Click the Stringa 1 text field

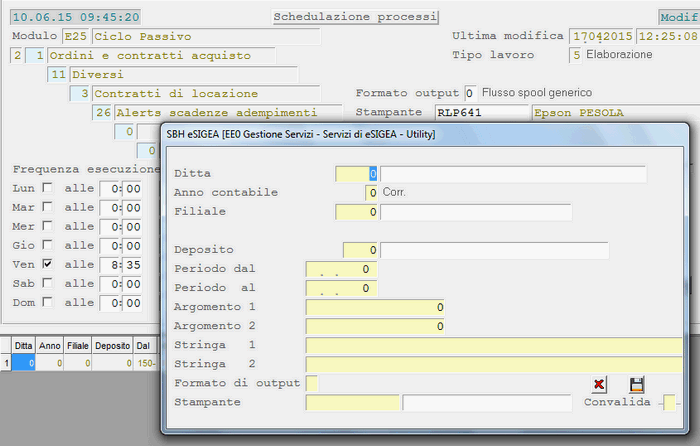click(494, 346)
